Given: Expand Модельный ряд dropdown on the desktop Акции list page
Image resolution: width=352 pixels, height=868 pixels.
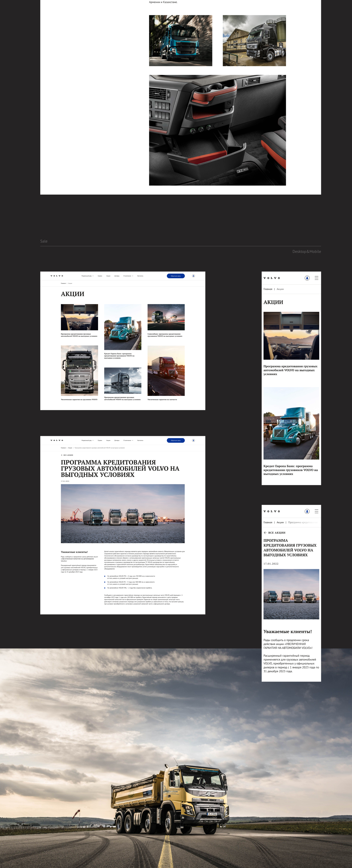Looking at the screenshot, I should tap(87, 276).
